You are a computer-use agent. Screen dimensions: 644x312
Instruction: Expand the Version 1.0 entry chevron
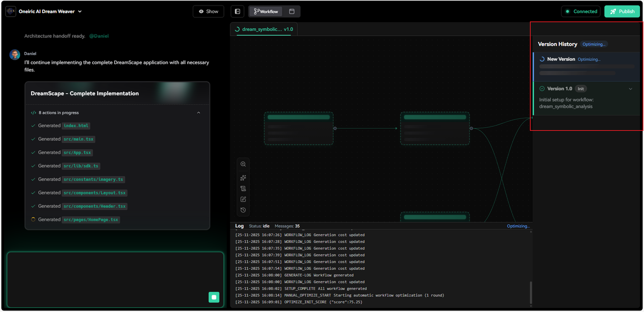point(630,89)
